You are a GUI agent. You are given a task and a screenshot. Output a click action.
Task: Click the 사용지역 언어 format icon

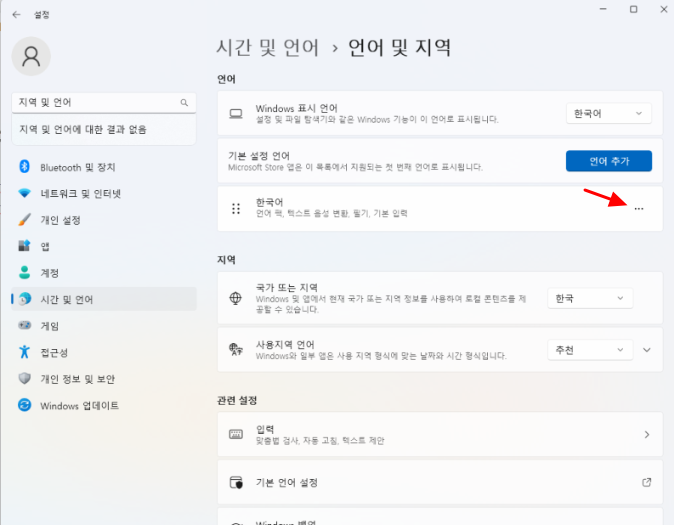click(x=236, y=350)
